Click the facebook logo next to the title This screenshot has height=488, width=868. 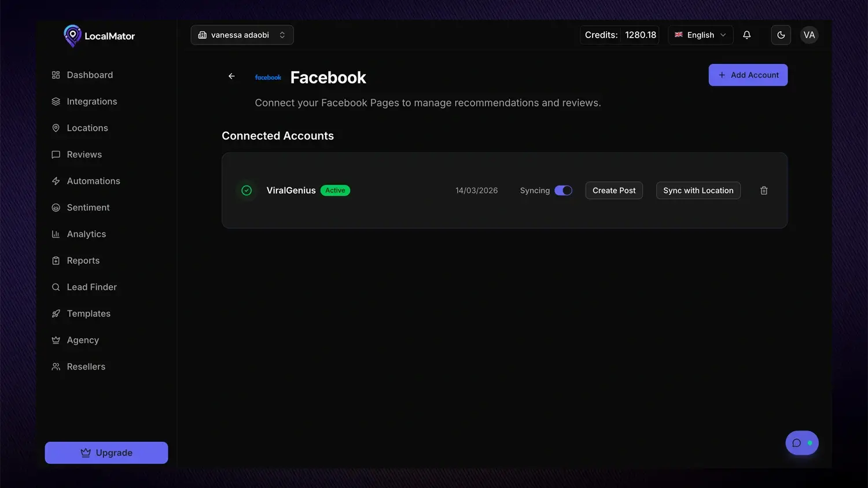268,77
